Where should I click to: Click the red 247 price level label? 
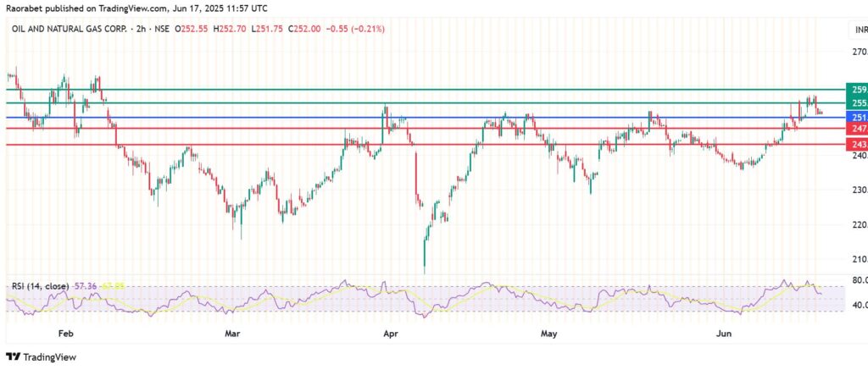tap(858, 128)
